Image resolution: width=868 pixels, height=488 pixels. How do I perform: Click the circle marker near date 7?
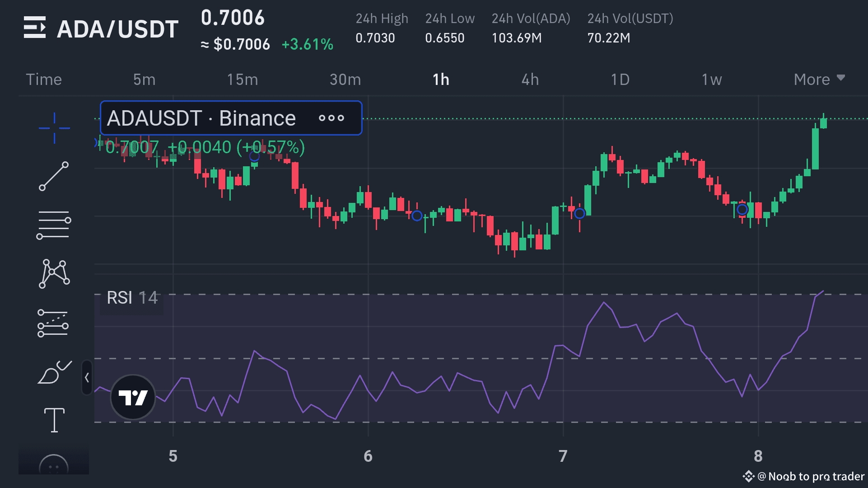(x=579, y=213)
